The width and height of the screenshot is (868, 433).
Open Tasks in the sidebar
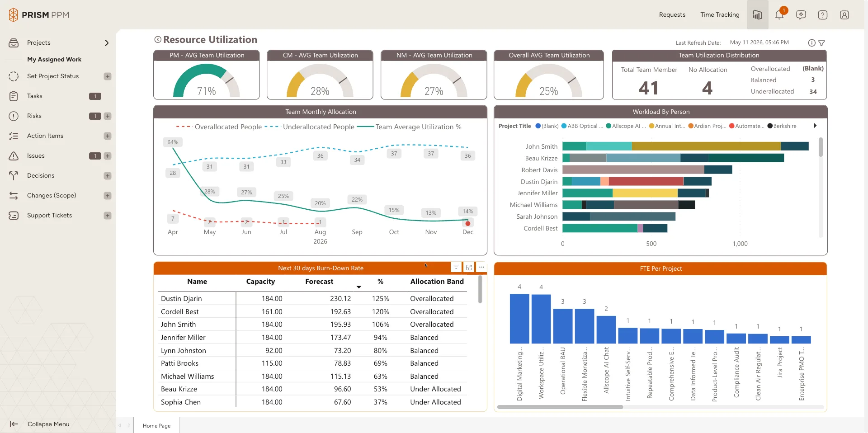35,96
